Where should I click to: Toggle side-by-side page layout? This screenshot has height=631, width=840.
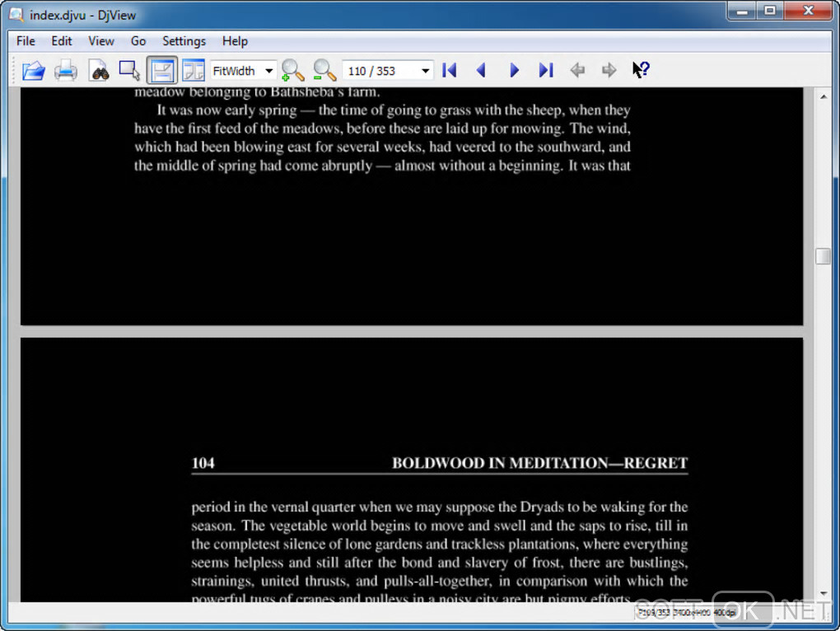coord(194,70)
